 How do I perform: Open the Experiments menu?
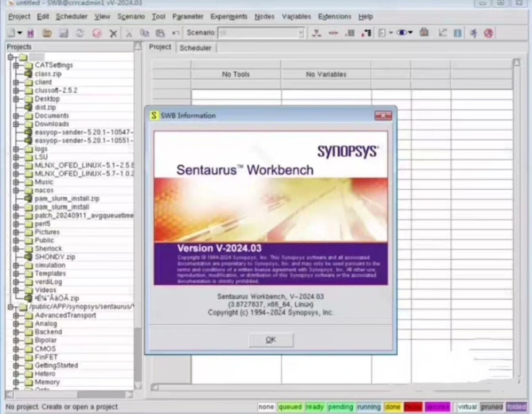click(229, 16)
